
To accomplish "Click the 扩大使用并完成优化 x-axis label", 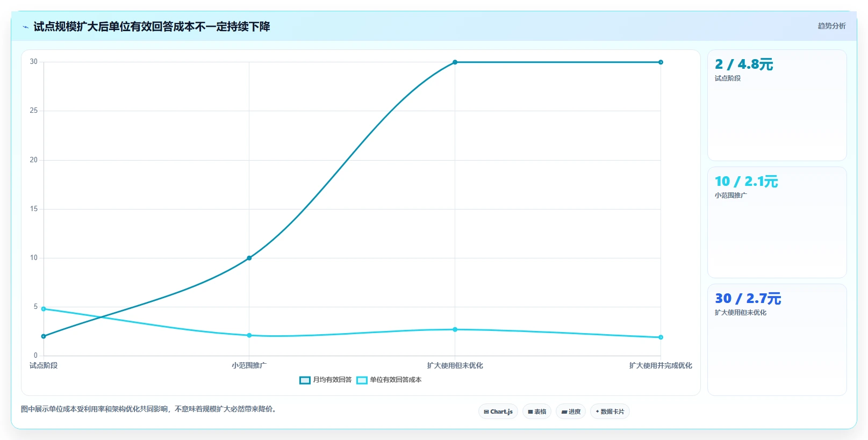I will (661, 365).
